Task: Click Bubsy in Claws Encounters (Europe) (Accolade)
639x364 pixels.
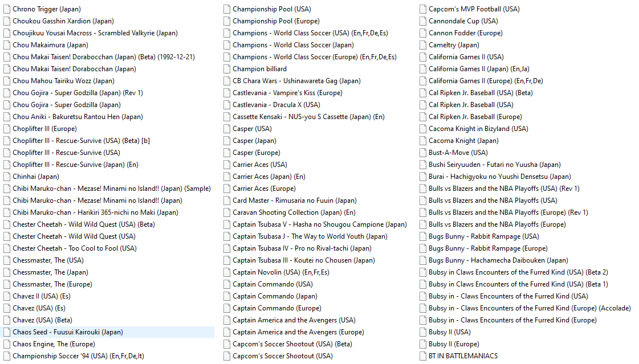Action: pyautogui.click(x=530, y=308)
